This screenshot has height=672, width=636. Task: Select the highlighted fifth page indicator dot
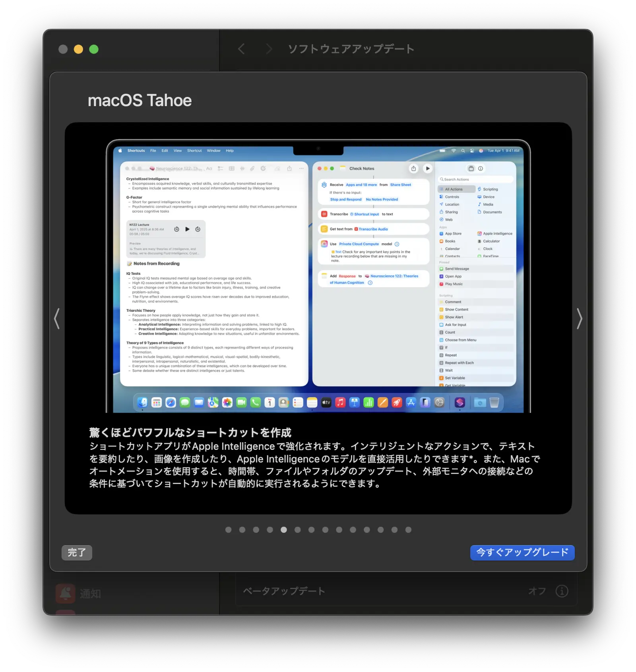coord(283,530)
